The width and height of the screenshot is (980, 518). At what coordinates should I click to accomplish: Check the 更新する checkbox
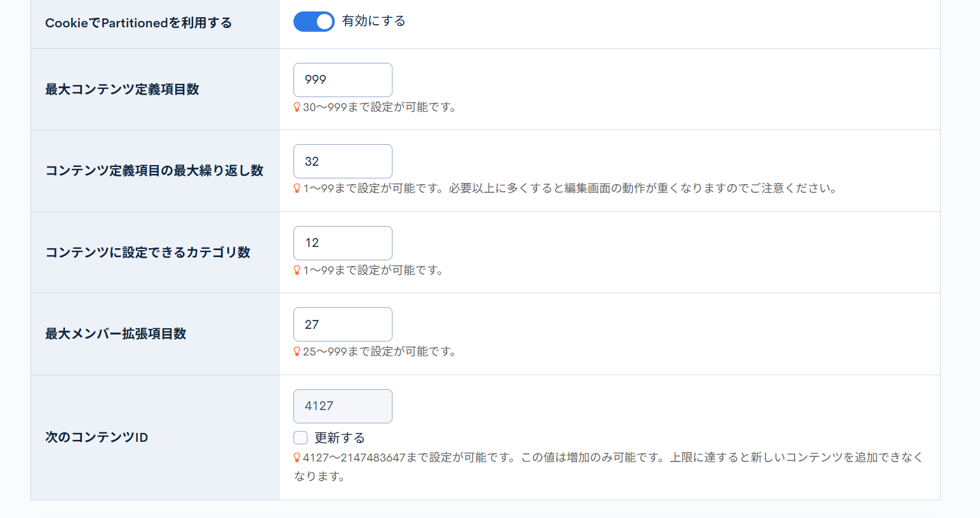pyautogui.click(x=300, y=438)
